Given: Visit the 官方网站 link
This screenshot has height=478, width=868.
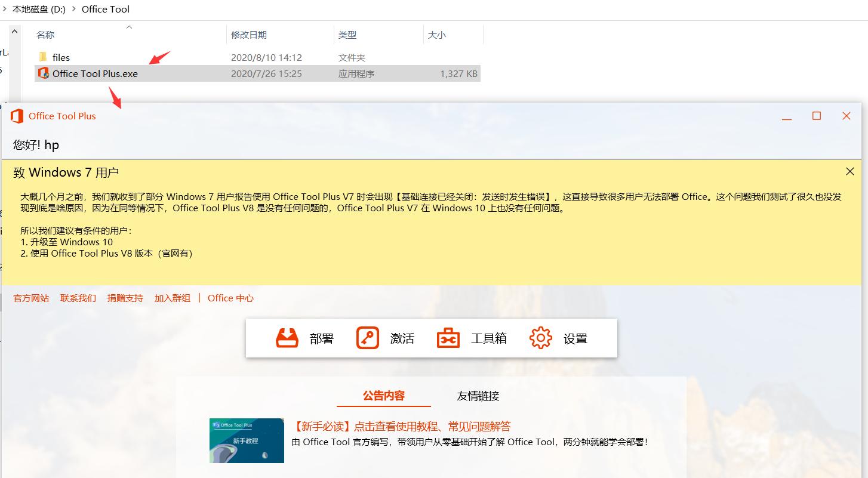Looking at the screenshot, I should [30, 298].
